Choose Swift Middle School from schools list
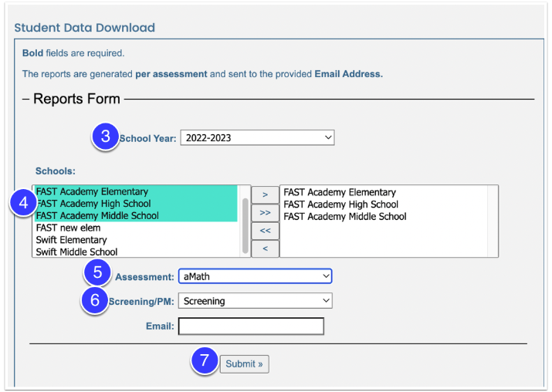The width and height of the screenshot is (552, 392). [76, 252]
